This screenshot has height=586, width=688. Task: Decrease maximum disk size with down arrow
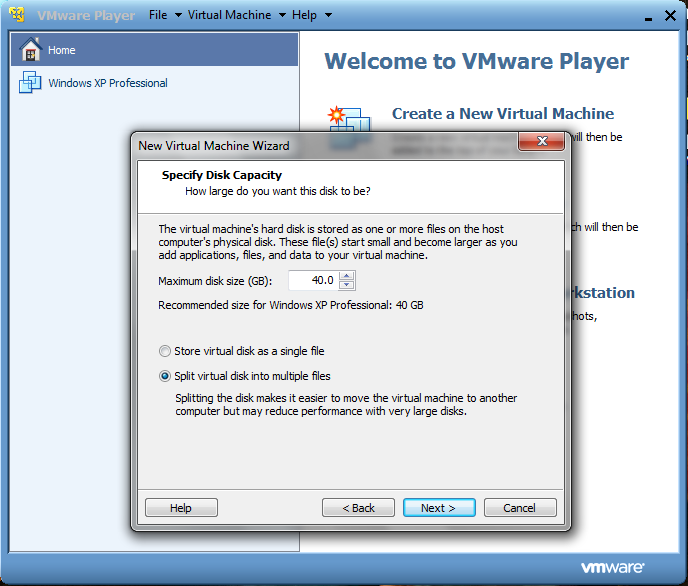[x=347, y=285]
